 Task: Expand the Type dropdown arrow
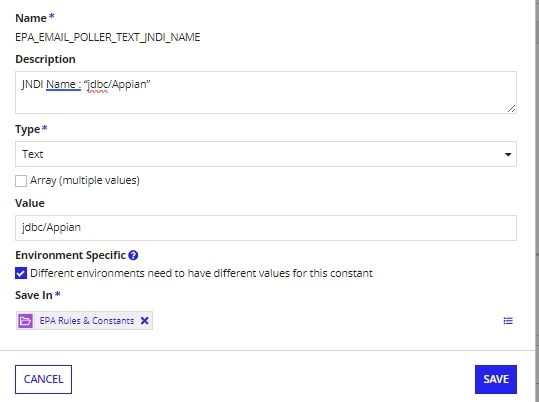pyautogui.click(x=508, y=154)
